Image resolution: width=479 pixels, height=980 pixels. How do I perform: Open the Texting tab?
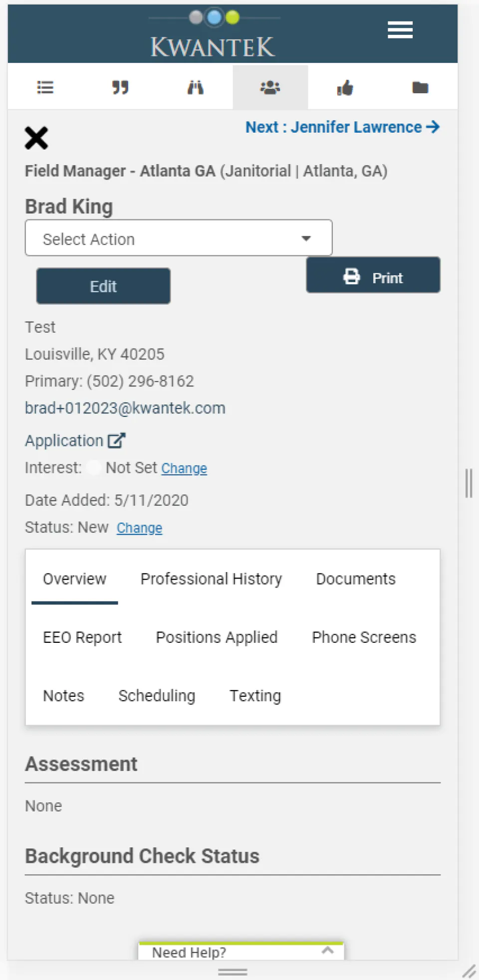255,695
